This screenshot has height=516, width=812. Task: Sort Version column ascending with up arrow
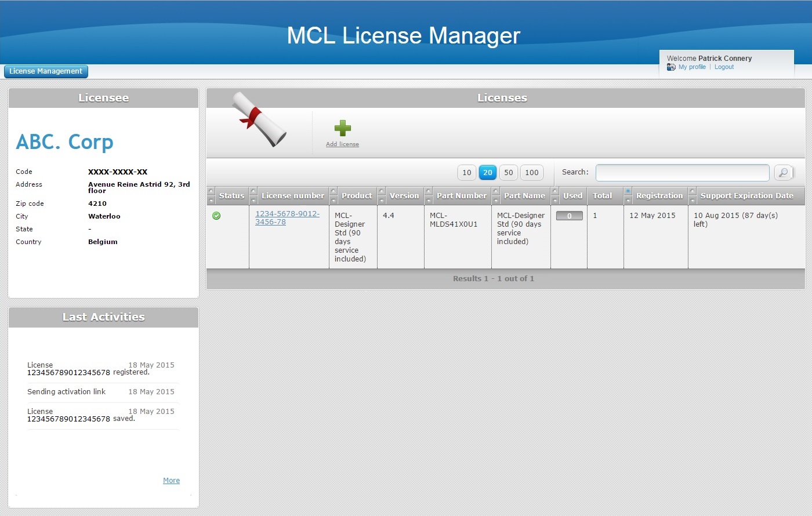point(382,191)
